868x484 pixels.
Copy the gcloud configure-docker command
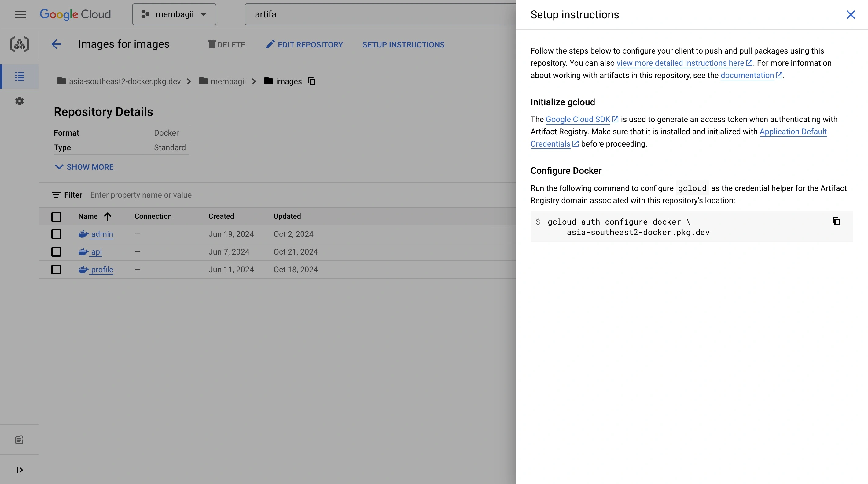(x=836, y=221)
